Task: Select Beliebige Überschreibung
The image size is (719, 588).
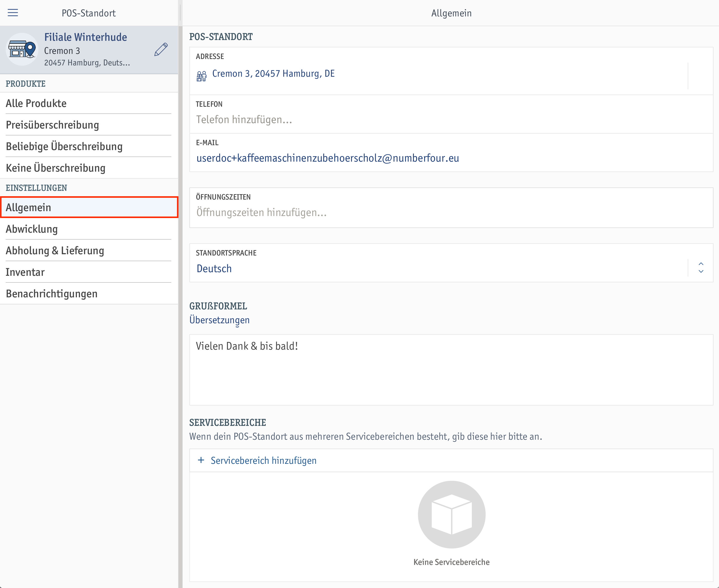Action: 89,146
